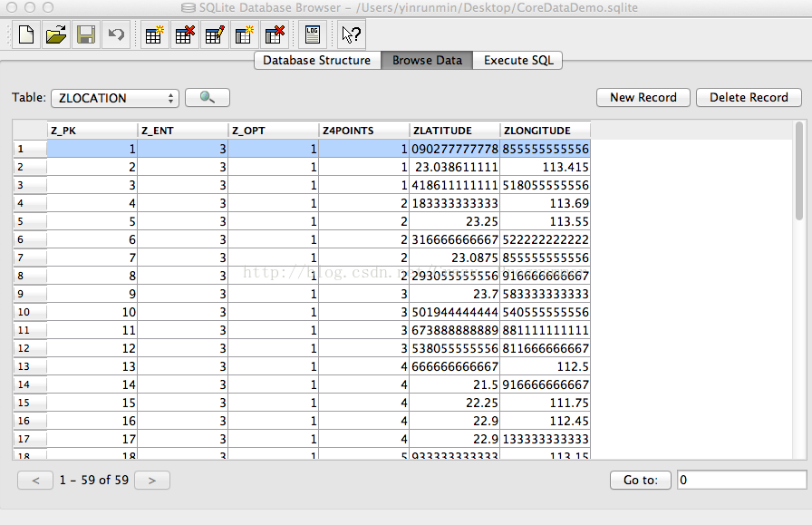
Task: Click the Create Table icon
Action: [x=154, y=34]
